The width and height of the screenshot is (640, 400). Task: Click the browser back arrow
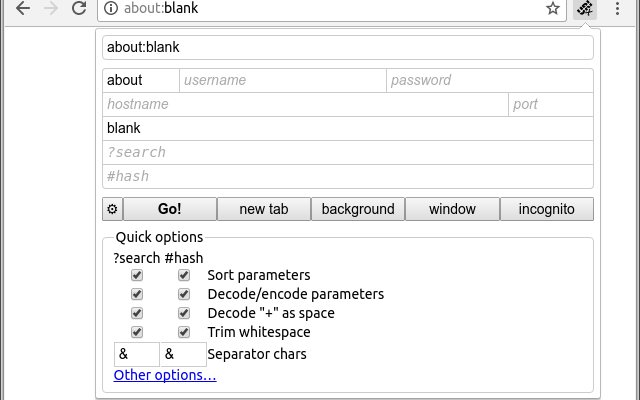(x=23, y=8)
